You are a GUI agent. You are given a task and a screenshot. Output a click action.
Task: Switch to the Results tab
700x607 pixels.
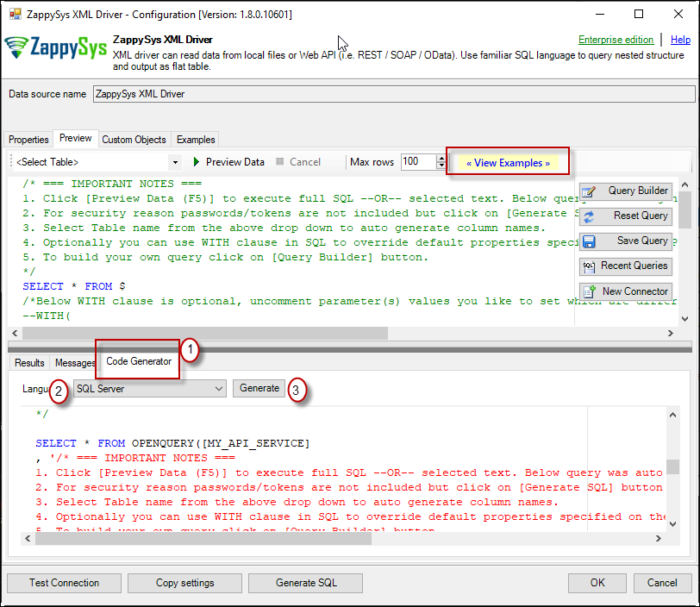click(x=29, y=363)
